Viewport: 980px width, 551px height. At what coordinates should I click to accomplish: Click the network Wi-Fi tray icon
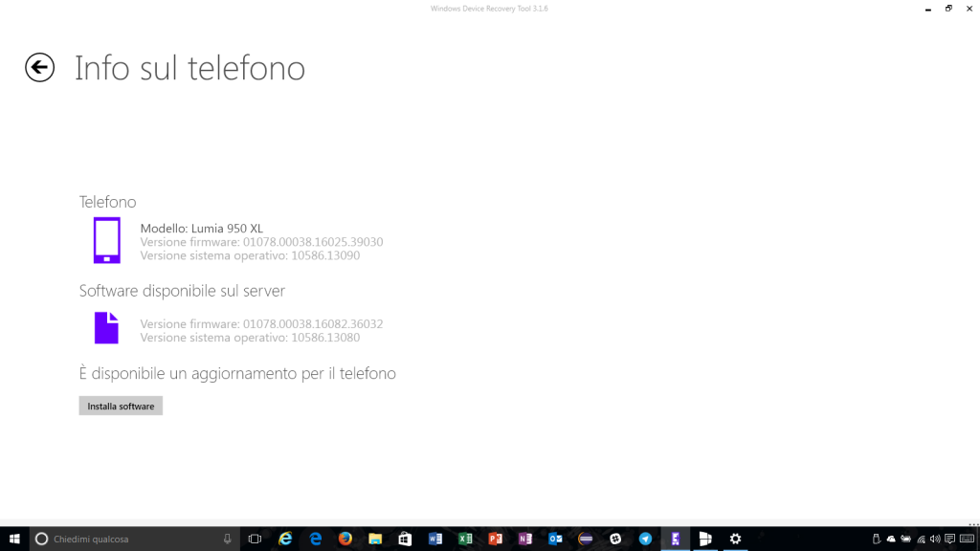(921, 540)
